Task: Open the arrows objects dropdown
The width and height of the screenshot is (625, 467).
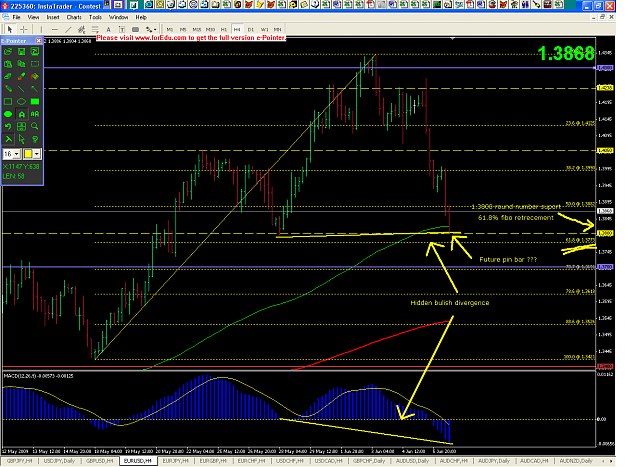Action: pos(151,29)
